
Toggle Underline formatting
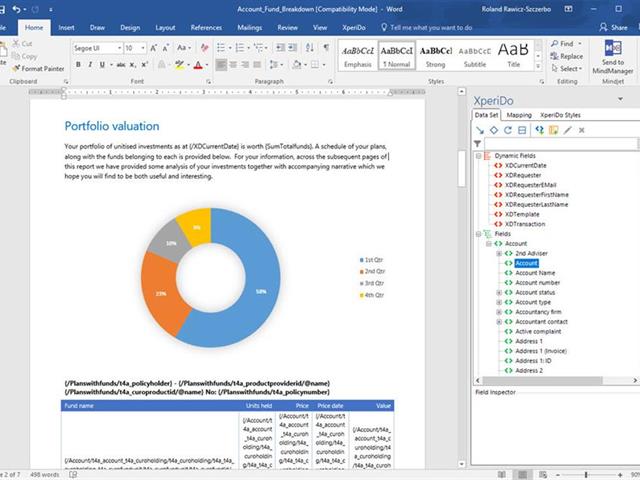[102, 64]
